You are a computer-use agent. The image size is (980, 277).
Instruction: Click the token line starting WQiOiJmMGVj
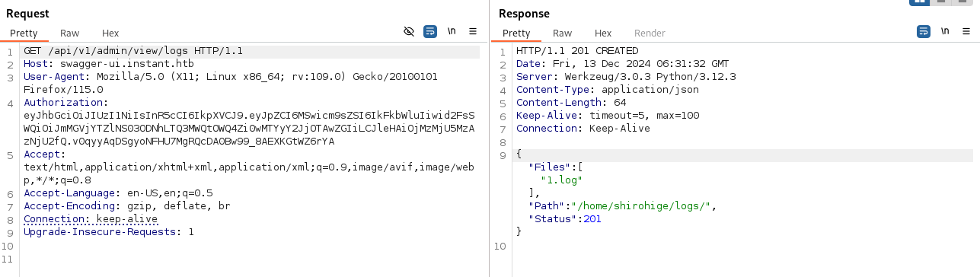249,129
